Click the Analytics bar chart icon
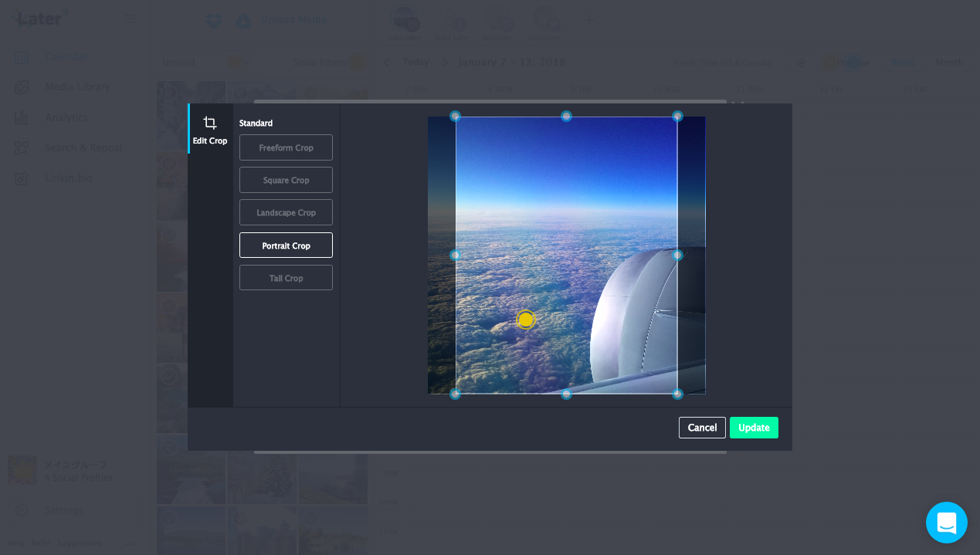 pos(22,117)
